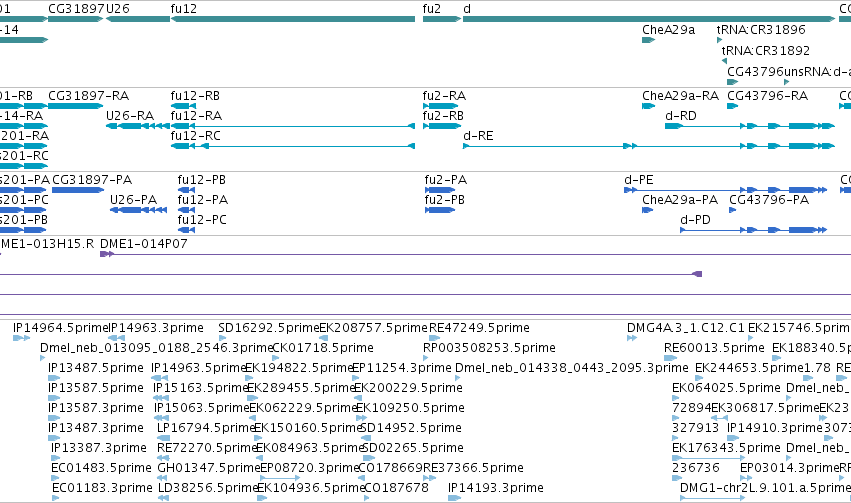Click the CheA29a-PA protein feature
This screenshot has height=503, width=851.
[647, 210]
